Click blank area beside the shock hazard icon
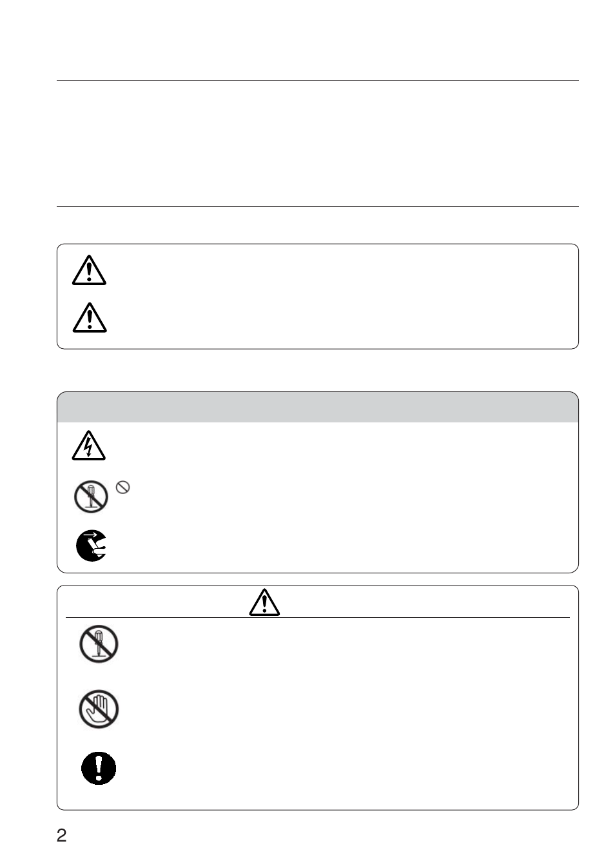 342,446
